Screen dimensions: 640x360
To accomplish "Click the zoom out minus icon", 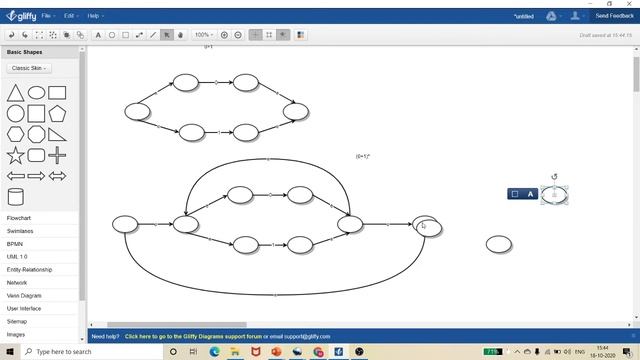I will 238,35.
